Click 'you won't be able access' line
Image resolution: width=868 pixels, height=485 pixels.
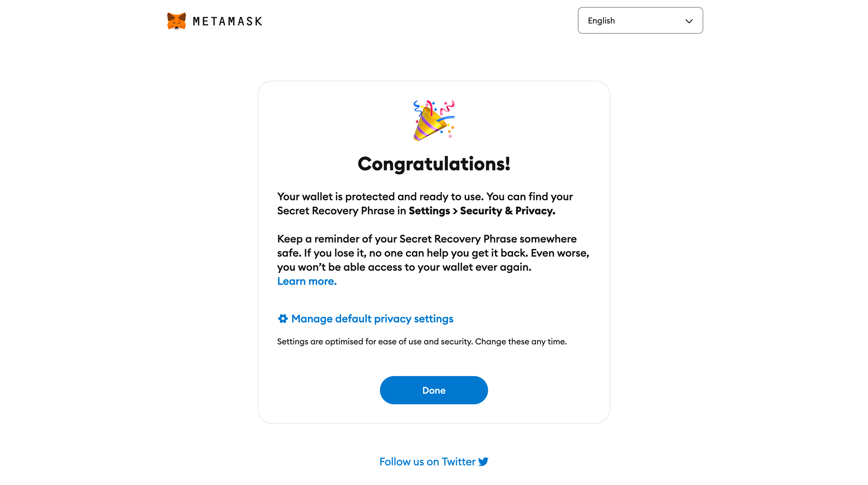pyautogui.click(x=404, y=267)
